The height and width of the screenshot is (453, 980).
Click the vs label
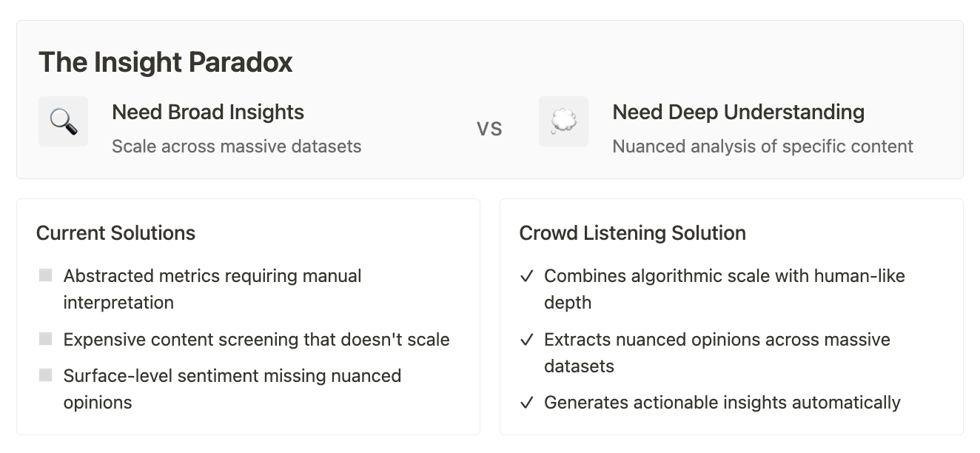tap(489, 129)
